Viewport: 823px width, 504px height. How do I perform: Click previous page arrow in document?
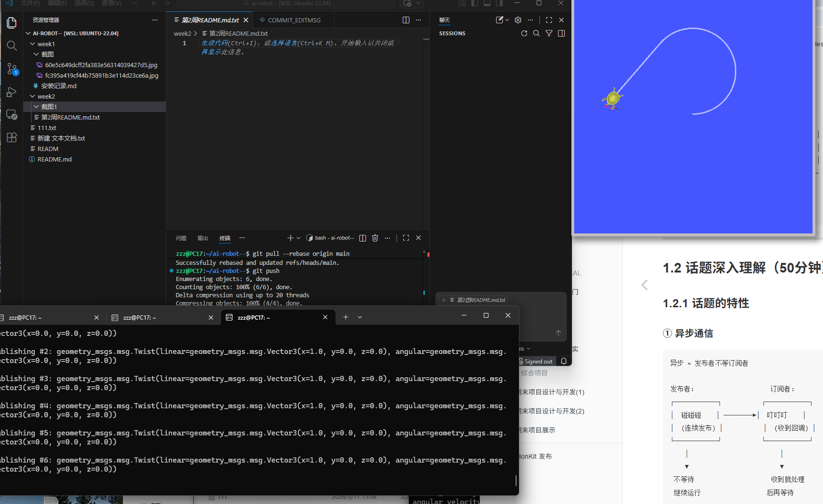[x=645, y=285]
